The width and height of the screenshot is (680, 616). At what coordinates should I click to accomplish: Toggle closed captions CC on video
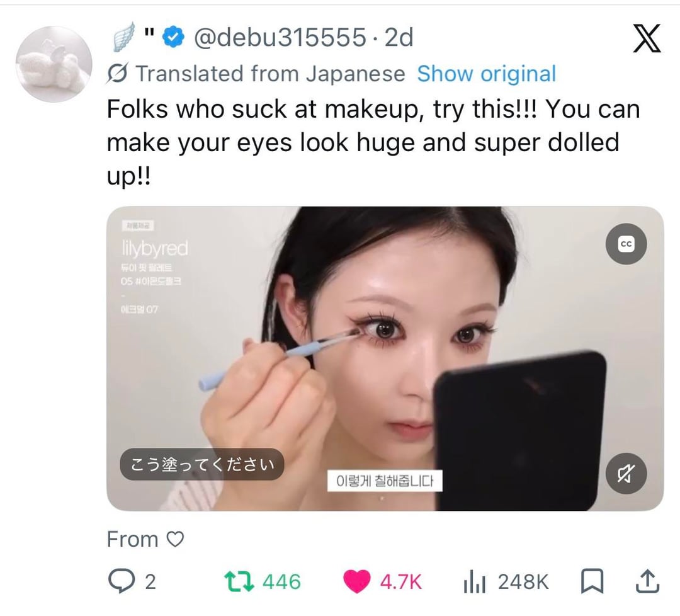pyautogui.click(x=626, y=244)
